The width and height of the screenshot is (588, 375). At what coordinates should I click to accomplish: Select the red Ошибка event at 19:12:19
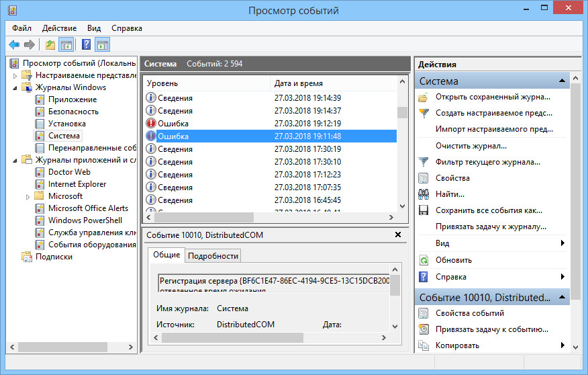click(270, 124)
